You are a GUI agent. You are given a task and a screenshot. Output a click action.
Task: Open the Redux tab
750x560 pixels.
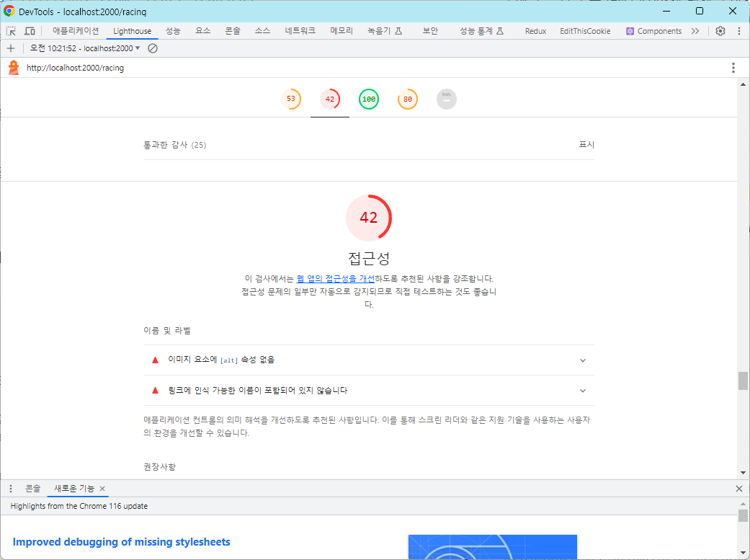point(535,31)
